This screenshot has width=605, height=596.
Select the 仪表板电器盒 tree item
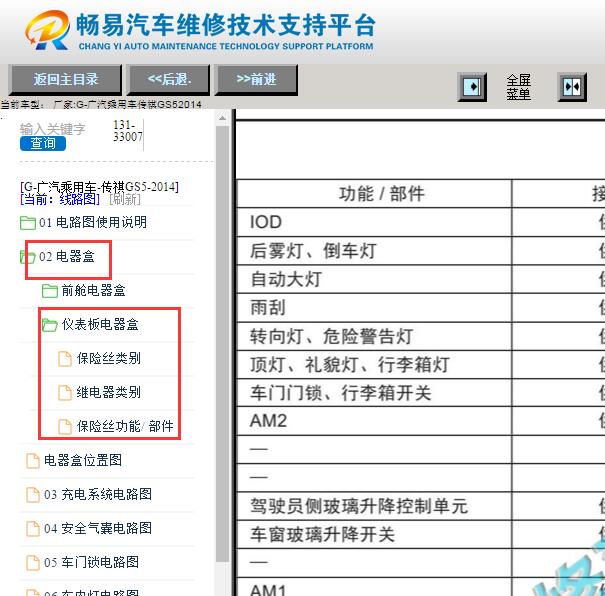pos(100,324)
